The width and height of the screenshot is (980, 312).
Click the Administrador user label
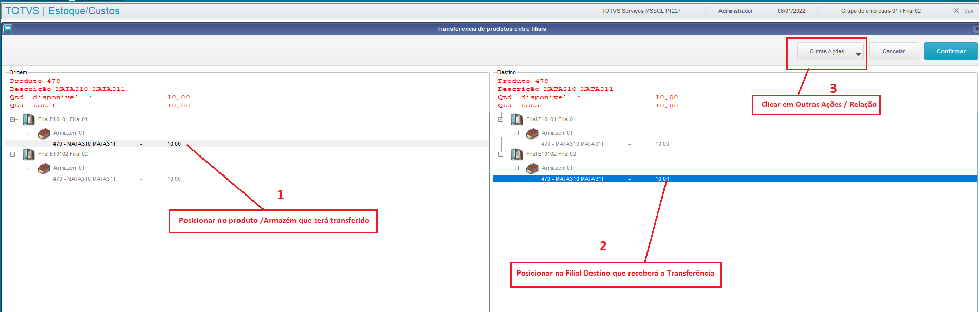[735, 11]
